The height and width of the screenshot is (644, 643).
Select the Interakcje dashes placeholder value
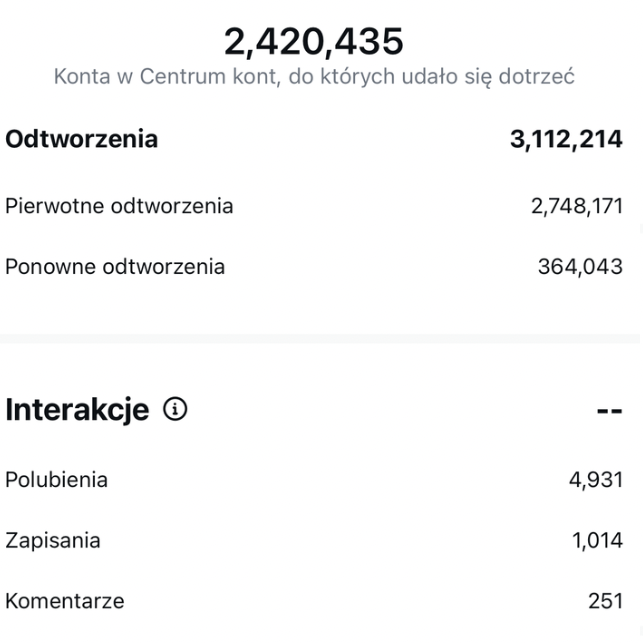[609, 411]
